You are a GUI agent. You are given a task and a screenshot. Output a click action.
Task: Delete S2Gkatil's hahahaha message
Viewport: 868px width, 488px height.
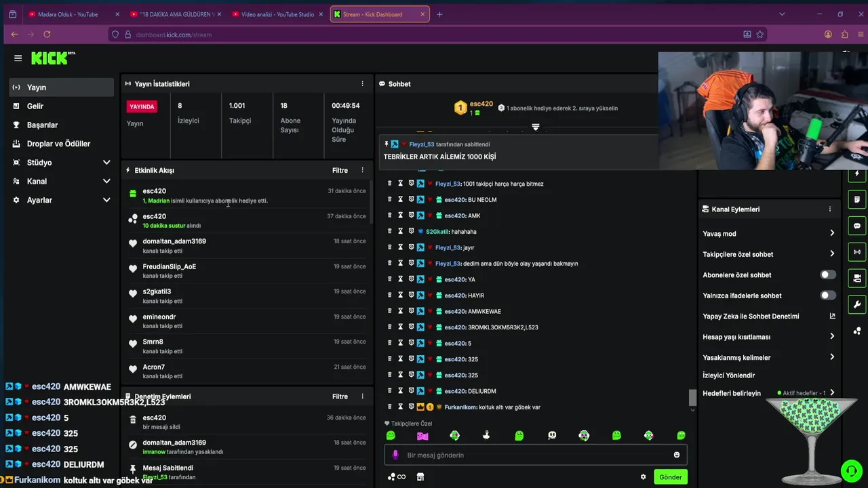coord(390,232)
